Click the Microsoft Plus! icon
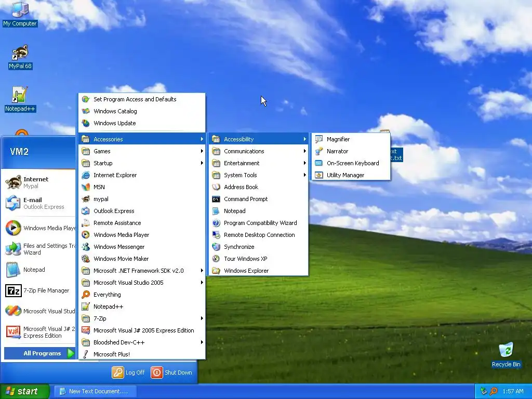Viewport: 532px width, 399px height. pyautogui.click(x=86, y=354)
